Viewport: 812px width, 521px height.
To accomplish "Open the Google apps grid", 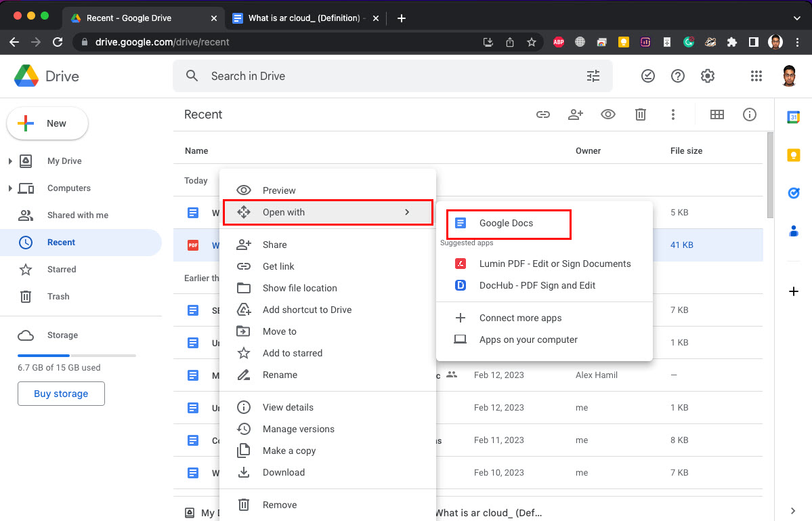I will pyautogui.click(x=756, y=76).
